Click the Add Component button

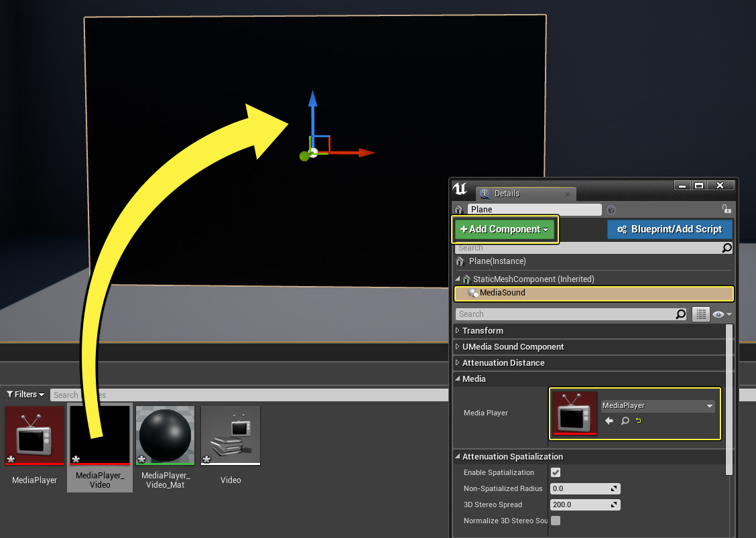[x=505, y=229]
